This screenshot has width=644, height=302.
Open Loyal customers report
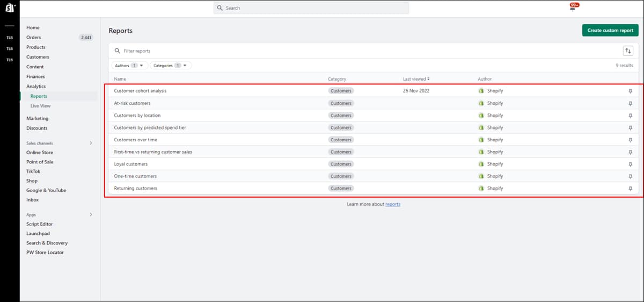pos(130,164)
